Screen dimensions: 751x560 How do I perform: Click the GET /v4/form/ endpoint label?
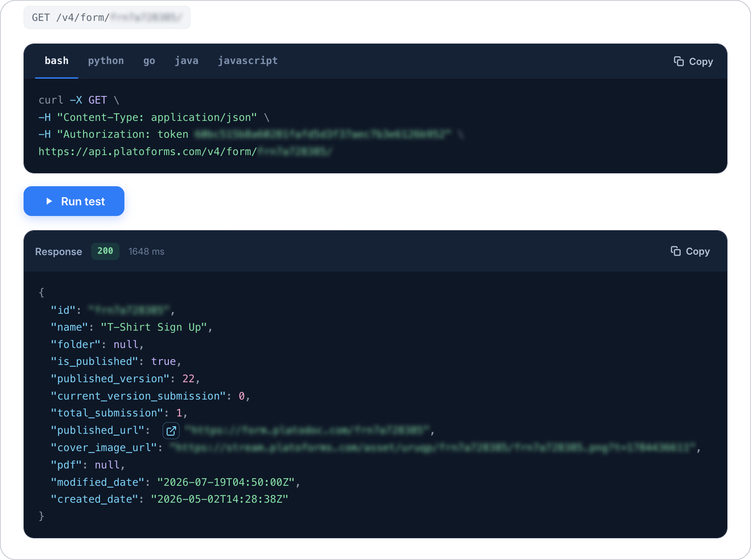(107, 17)
